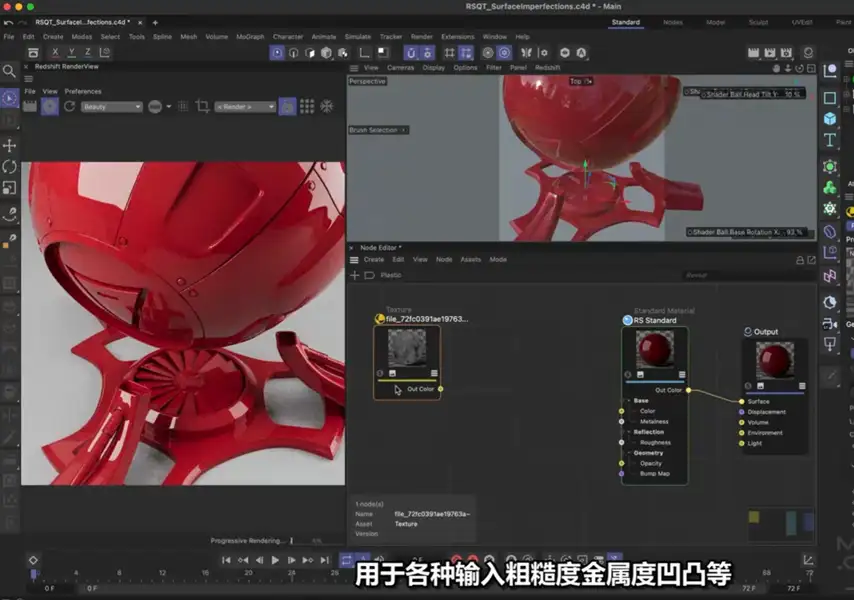Toggle the X axis lock in top toolbar

coord(55,52)
